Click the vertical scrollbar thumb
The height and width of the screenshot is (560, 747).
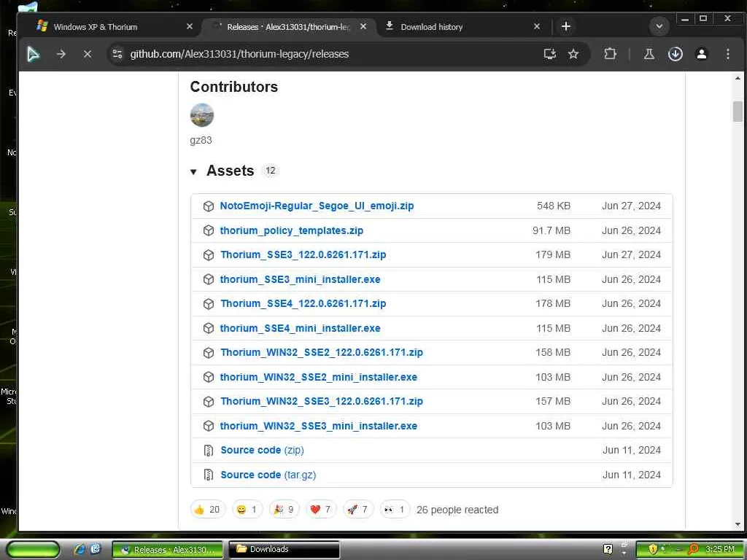738,112
